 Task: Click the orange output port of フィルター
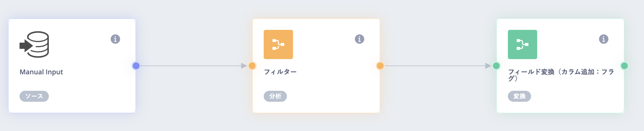(x=380, y=66)
